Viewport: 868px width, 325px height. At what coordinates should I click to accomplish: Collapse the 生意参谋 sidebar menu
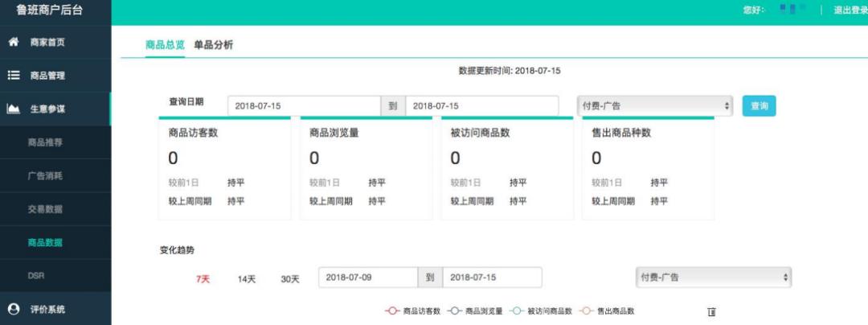point(55,109)
